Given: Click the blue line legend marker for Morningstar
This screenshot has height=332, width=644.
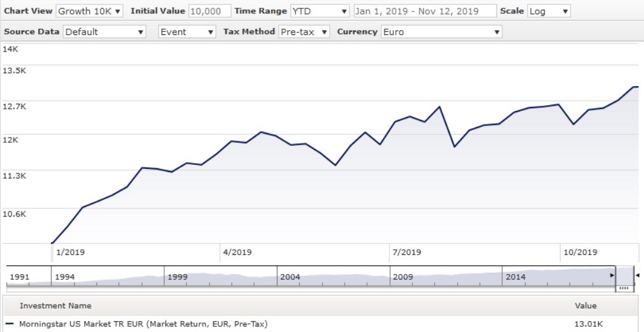Looking at the screenshot, I should coord(9,324).
